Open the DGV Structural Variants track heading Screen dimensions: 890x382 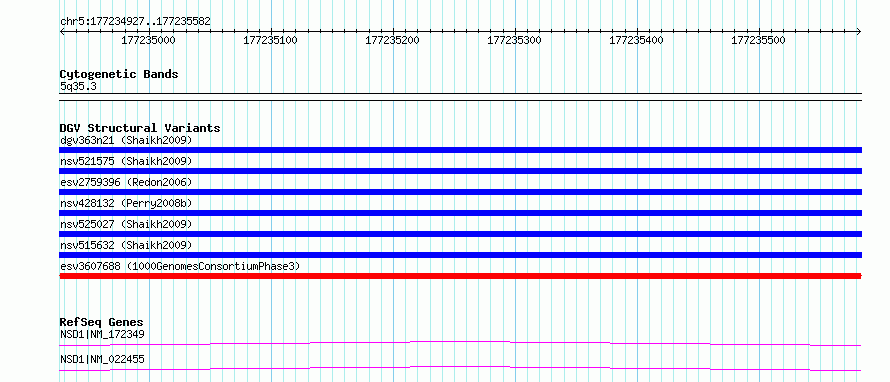click(x=140, y=128)
